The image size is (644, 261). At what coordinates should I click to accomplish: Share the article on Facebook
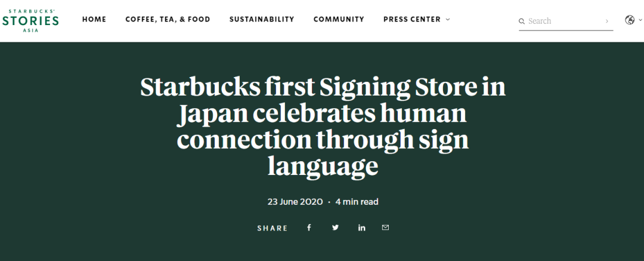click(309, 228)
